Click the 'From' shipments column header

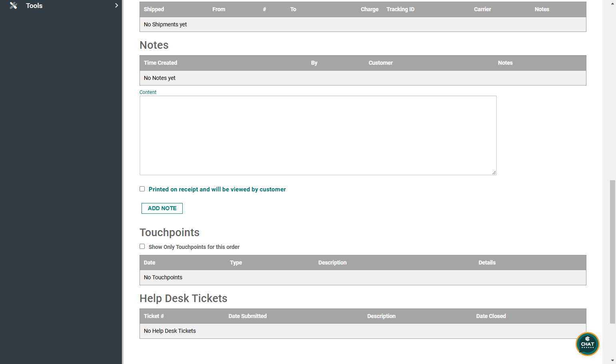[x=219, y=9]
